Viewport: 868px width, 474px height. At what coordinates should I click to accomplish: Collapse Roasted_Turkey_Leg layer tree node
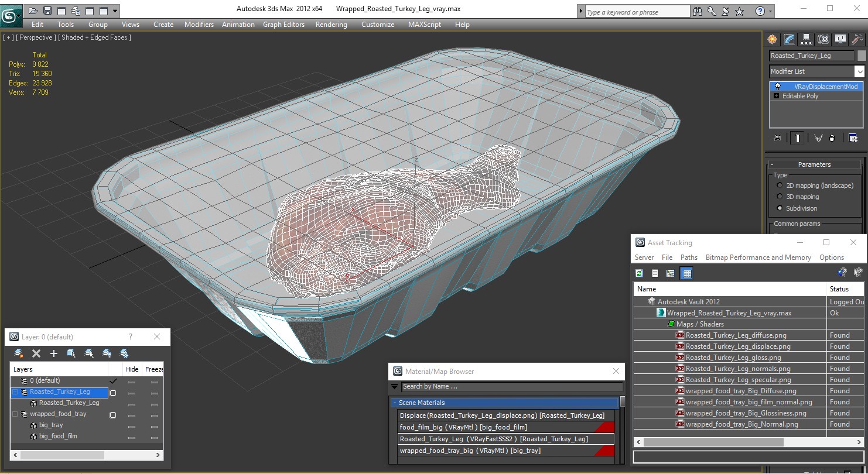(15, 392)
